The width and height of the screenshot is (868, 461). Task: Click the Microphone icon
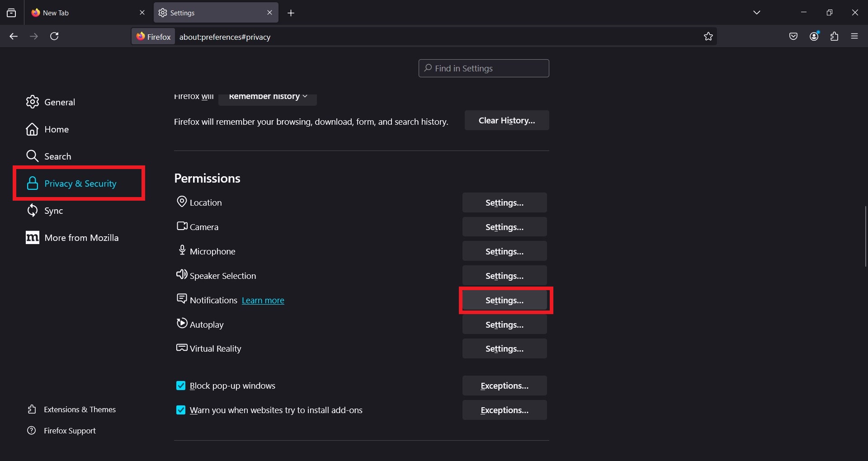[x=182, y=250]
